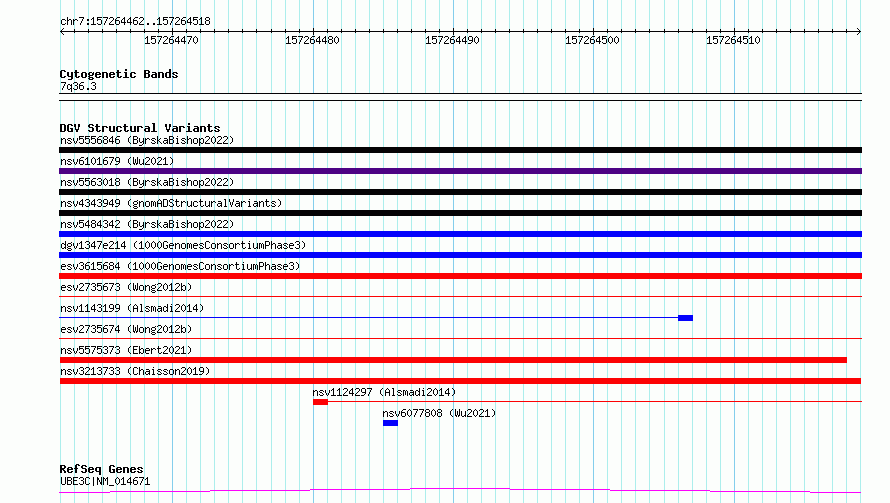The height and width of the screenshot is (503, 890).
Task: Click thin red line under esv2735673
Action: point(460,296)
